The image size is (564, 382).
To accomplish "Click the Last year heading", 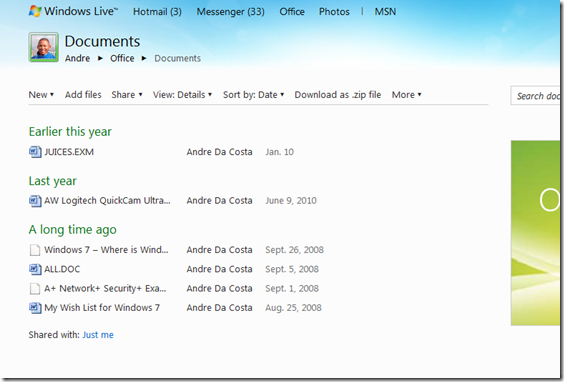I will tap(53, 181).
